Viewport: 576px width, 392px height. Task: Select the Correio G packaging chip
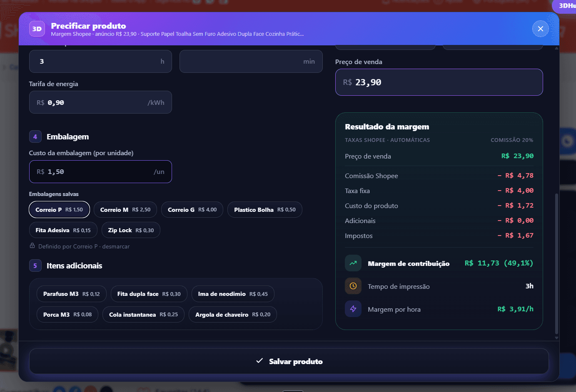pos(192,209)
